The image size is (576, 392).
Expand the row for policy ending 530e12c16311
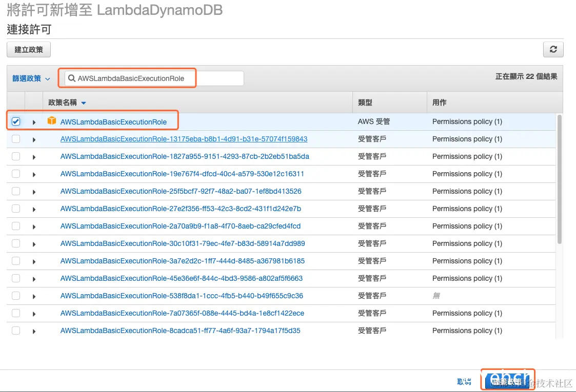point(34,174)
